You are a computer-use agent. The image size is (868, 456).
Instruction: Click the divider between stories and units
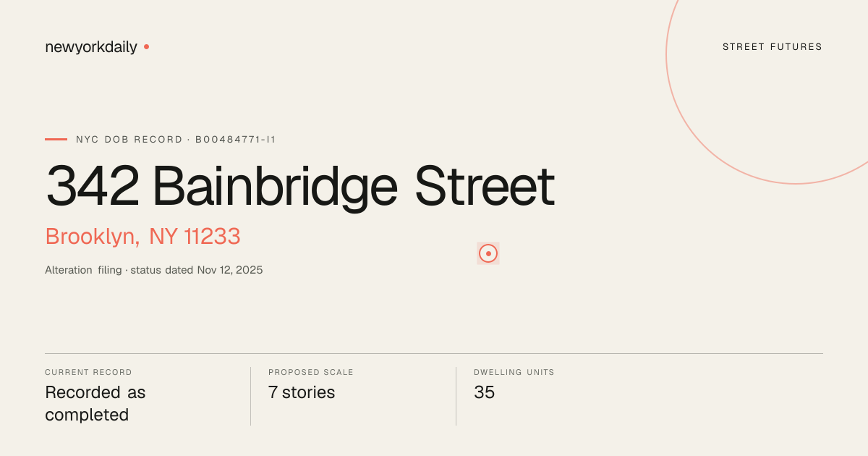pos(456,396)
